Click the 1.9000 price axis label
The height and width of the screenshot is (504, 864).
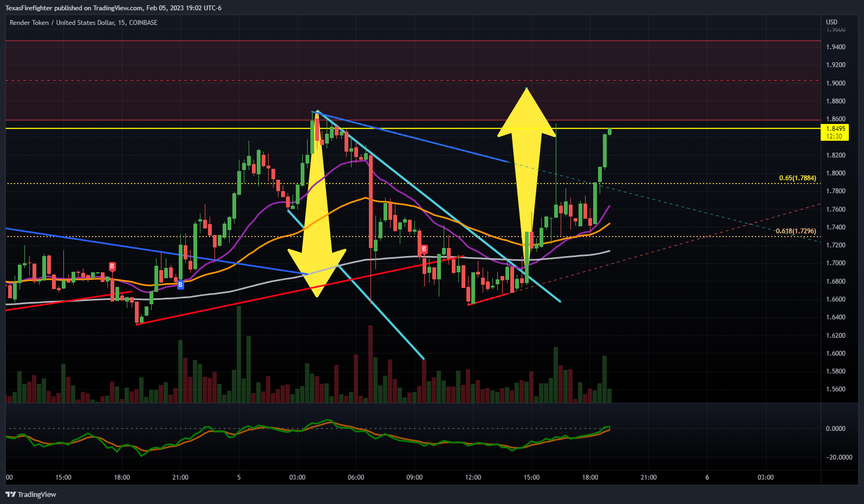pos(835,83)
